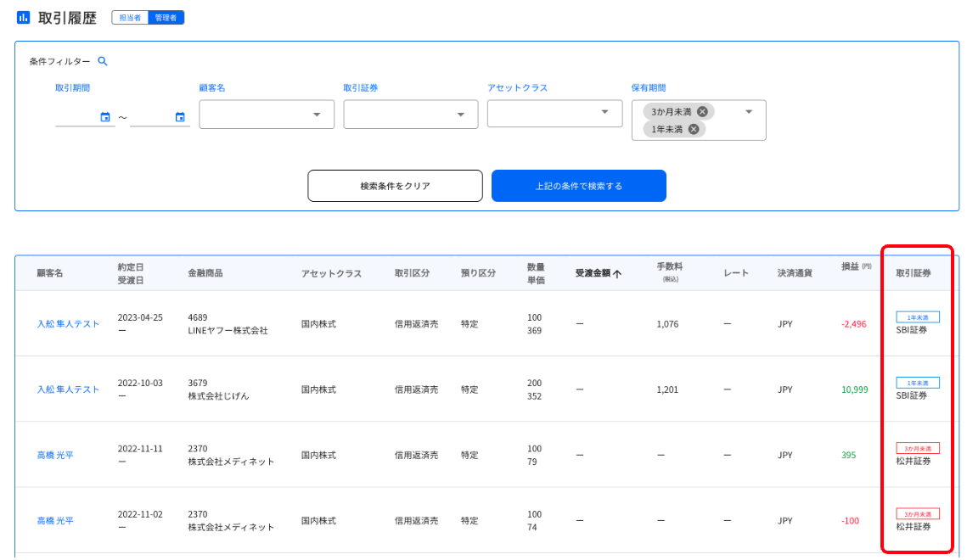967x560 pixels.
Task: Click the 金融商品 column header
Action: point(205,273)
